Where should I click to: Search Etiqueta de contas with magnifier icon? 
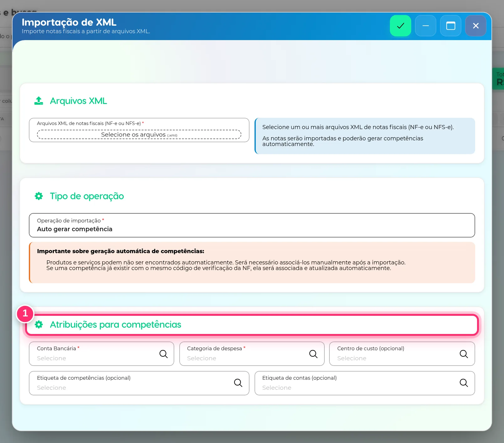pyautogui.click(x=464, y=383)
